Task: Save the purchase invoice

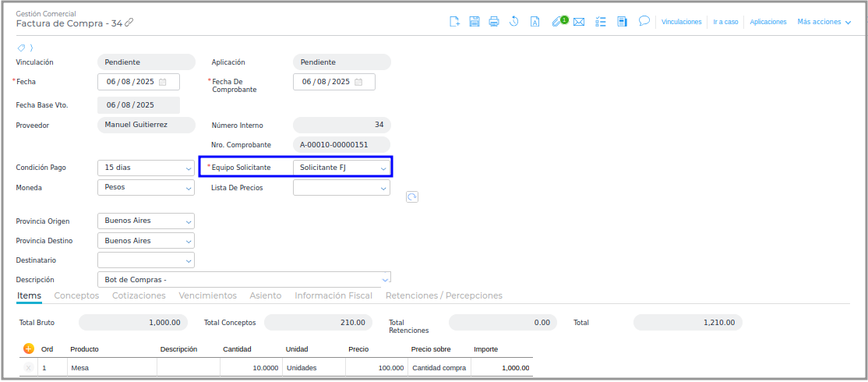Action: coord(475,22)
